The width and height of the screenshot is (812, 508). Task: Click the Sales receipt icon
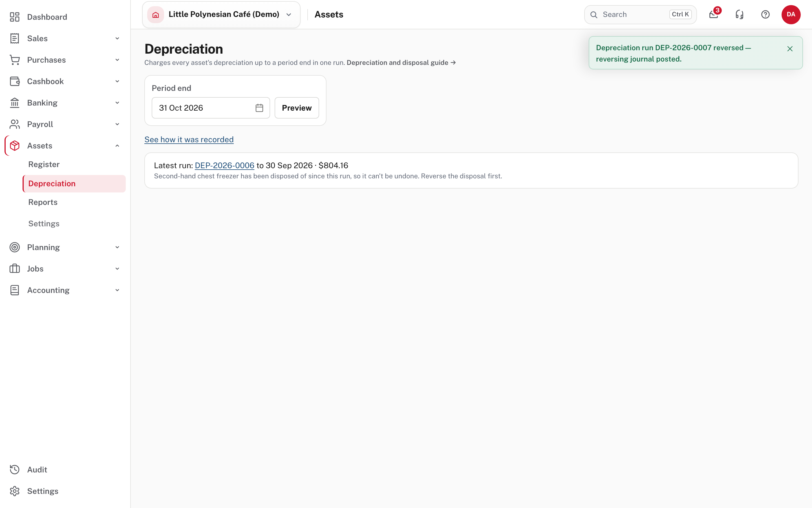(14, 38)
